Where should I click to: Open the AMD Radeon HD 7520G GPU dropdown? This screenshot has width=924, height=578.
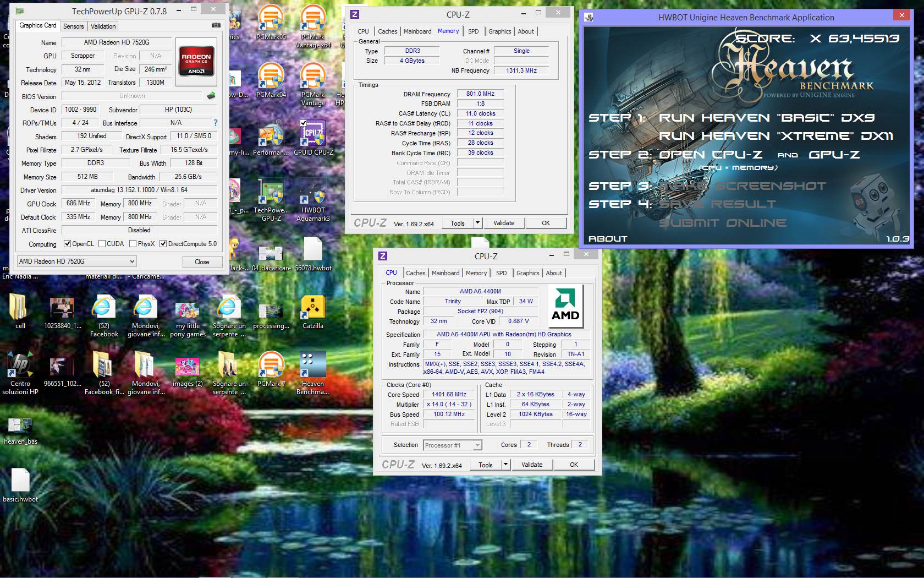pyautogui.click(x=76, y=261)
